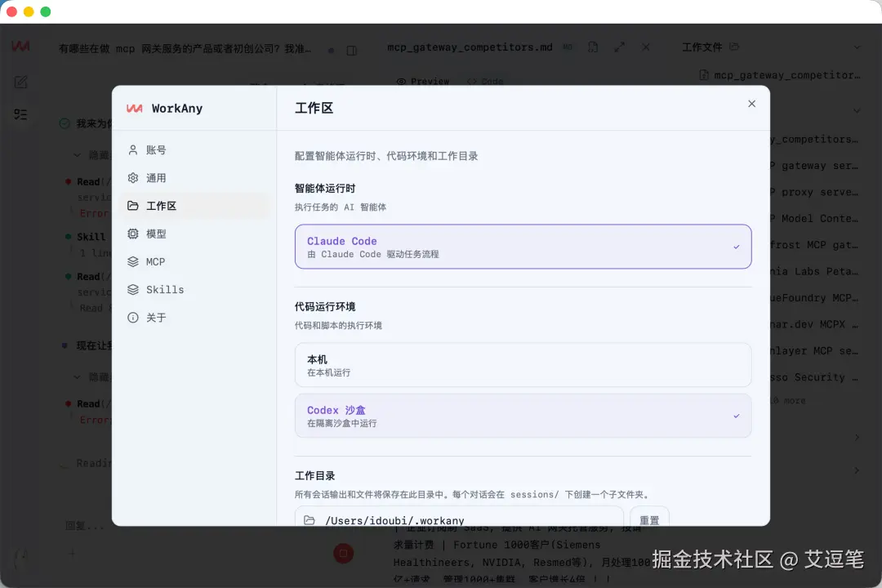This screenshot has width=882, height=588.
Task: Toggle the side panel layout icon
Action: click(351, 51)
